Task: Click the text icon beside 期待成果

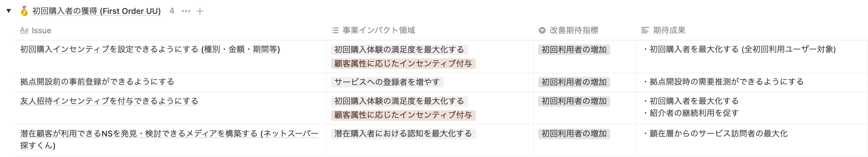Action: point(645,30)
